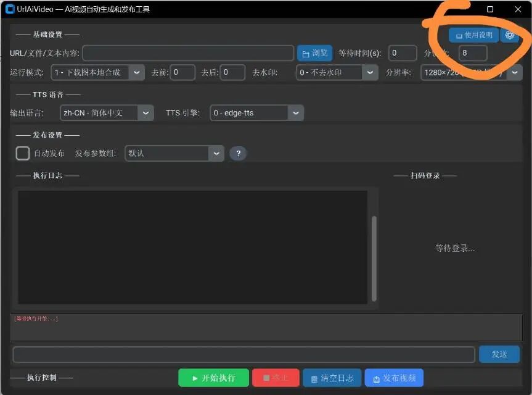Click the 使用说明 help button

tap(473, 35)
